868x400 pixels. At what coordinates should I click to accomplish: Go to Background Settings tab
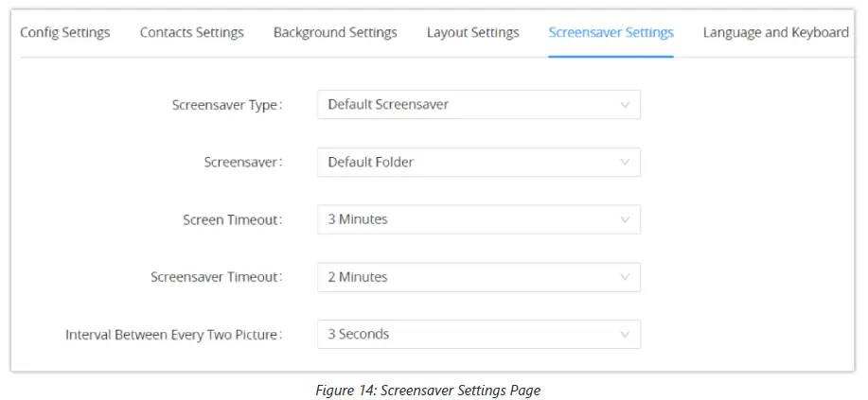[335, 32]
